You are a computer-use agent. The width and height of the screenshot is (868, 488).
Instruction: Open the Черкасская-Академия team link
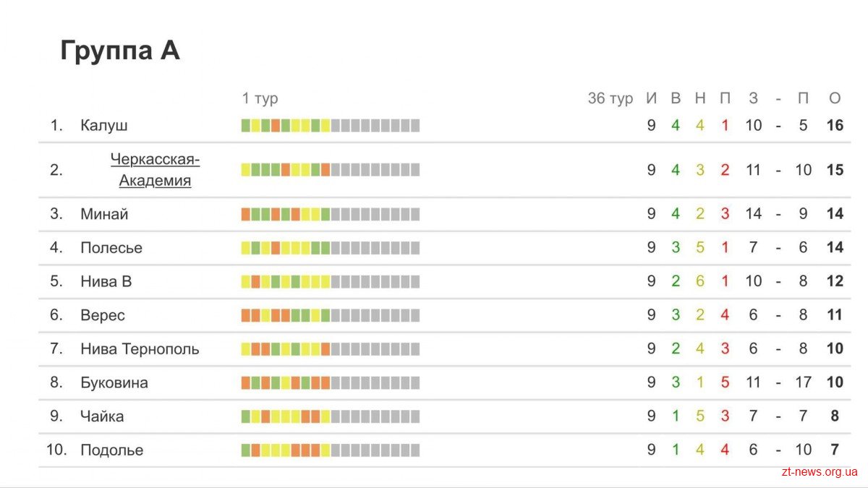[x=155, y=170]
